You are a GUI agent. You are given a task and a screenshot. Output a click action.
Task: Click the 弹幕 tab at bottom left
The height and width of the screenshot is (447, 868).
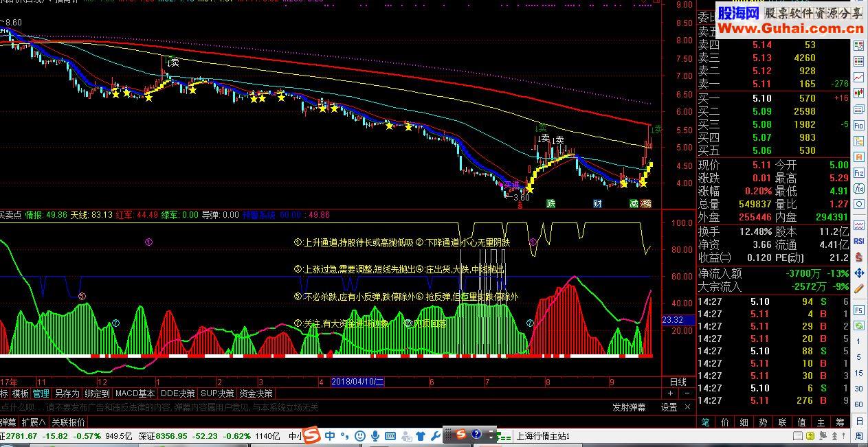pos(8,422)
